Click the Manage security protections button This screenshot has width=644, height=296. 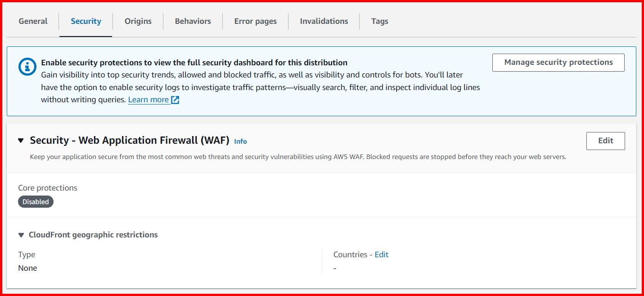pos(558,62)
